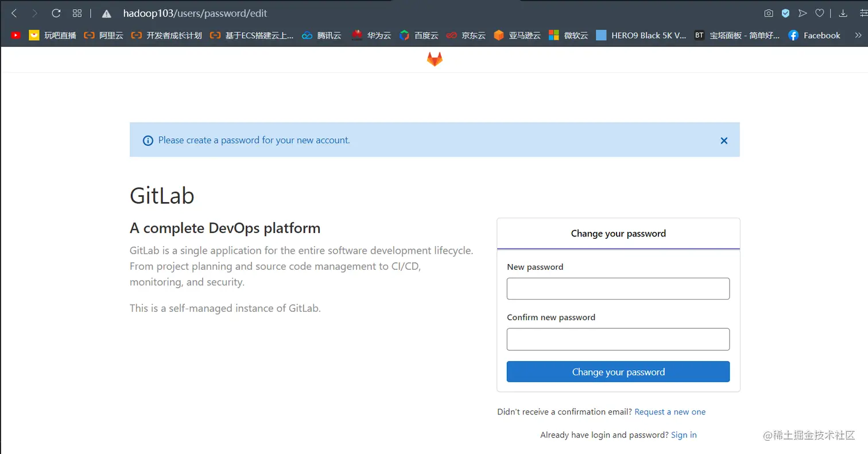The image size is (868, 454).
Task: Open the 百度云 bookmark
Action: tap(418, 36)
